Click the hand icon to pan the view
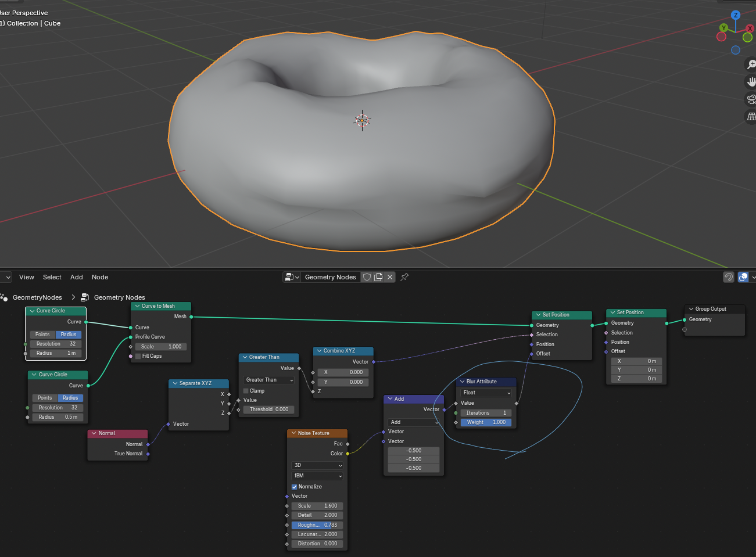This screenshot has height=557, width=756. point(751,82)
